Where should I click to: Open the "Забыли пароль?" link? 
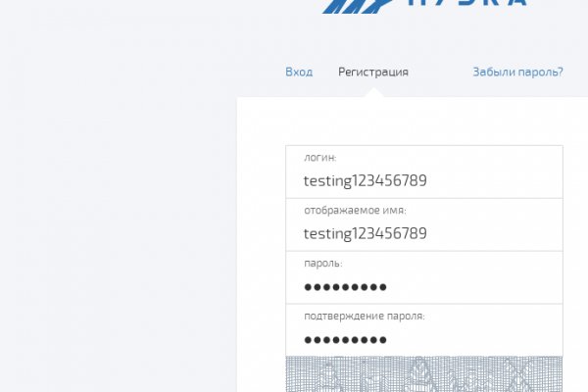pyautogui.click(x=517, y=72)
